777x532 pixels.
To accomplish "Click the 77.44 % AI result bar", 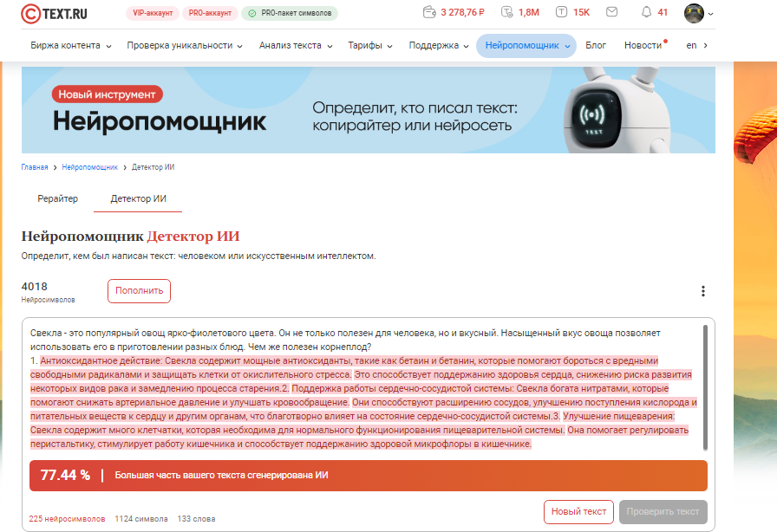I will point(369,476).
